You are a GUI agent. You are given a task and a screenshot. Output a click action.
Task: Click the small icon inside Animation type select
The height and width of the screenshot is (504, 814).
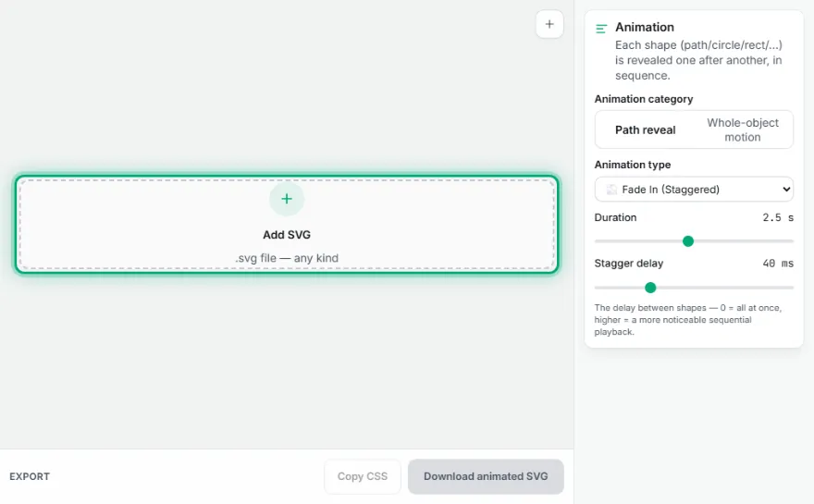coord(611,190)
